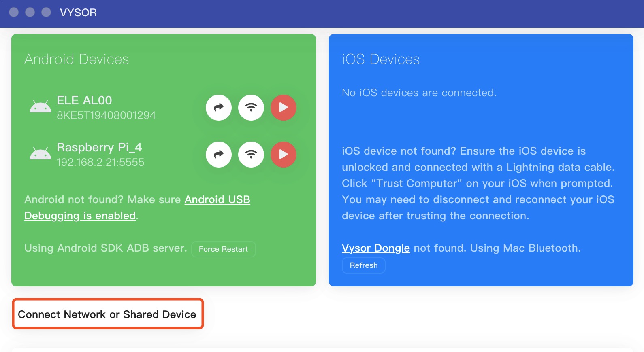Click the address 192.168.2.21:5555
Viewport: 644px width, 352px height.
pos(100,163)
